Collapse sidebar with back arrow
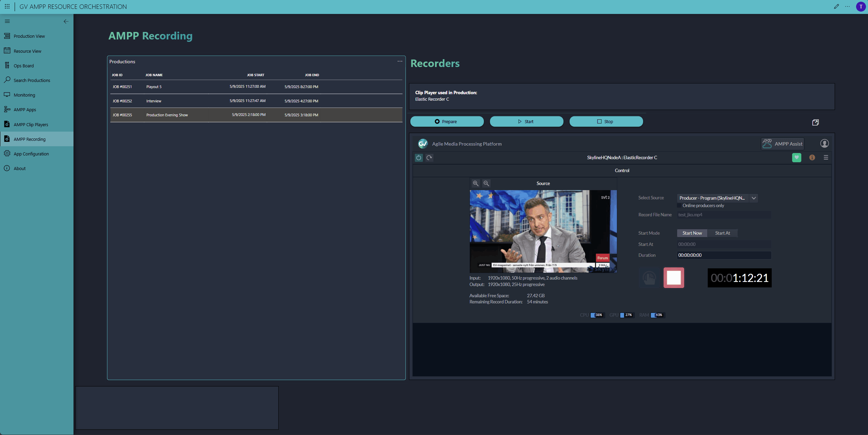 pyautogui.click(x=66, y=21)
